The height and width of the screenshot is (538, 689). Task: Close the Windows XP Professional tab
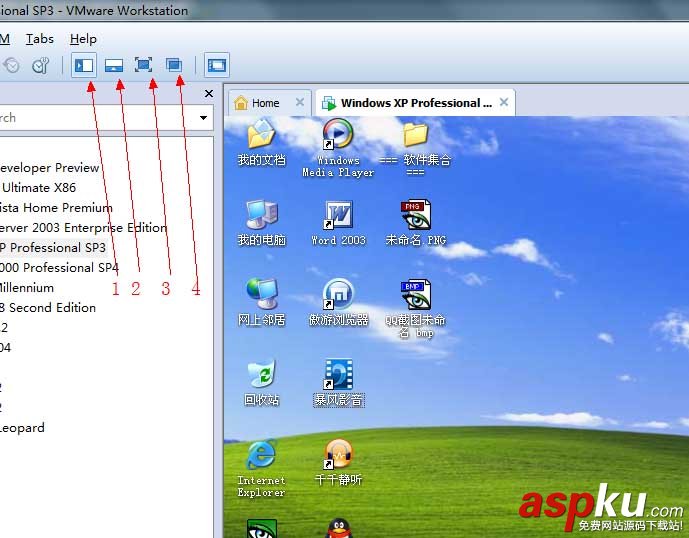tap(504, 102)
